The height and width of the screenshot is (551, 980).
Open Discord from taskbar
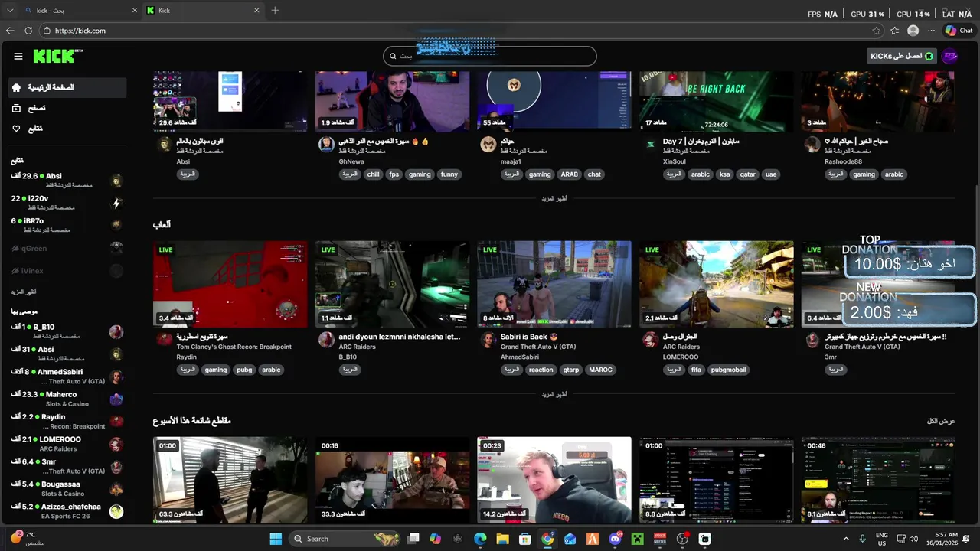point(615,539)
